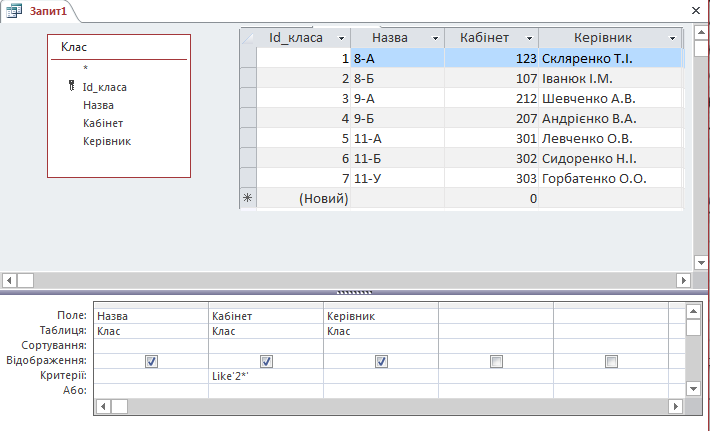Click the name Шевченко А.В.
The height and width of the screenshot is (431, 710).
(589, 99)
